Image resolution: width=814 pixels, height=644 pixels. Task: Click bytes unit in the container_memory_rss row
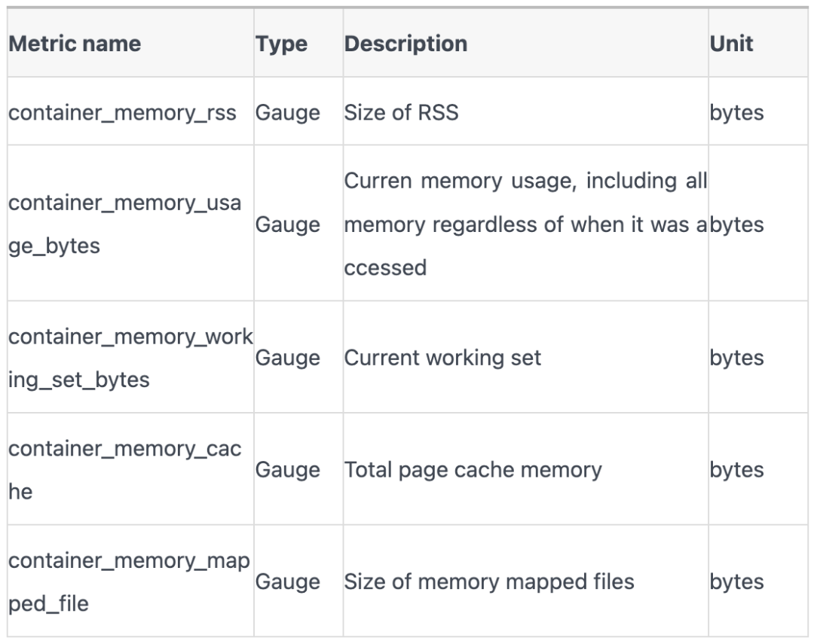coord(736,113)
